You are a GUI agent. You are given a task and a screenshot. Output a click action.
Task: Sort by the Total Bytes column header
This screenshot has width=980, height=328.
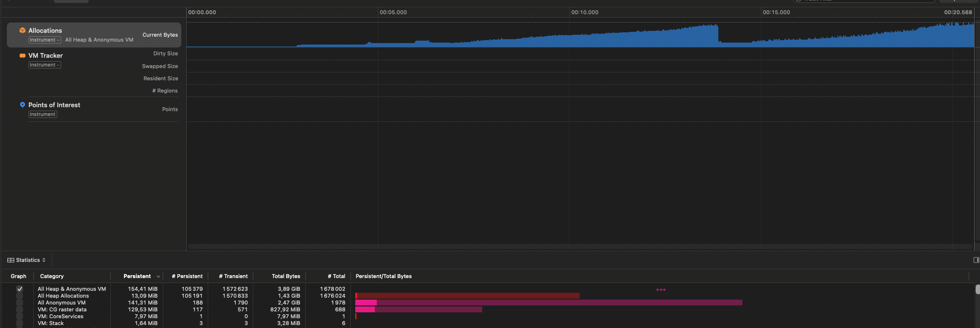click(286, 276)
